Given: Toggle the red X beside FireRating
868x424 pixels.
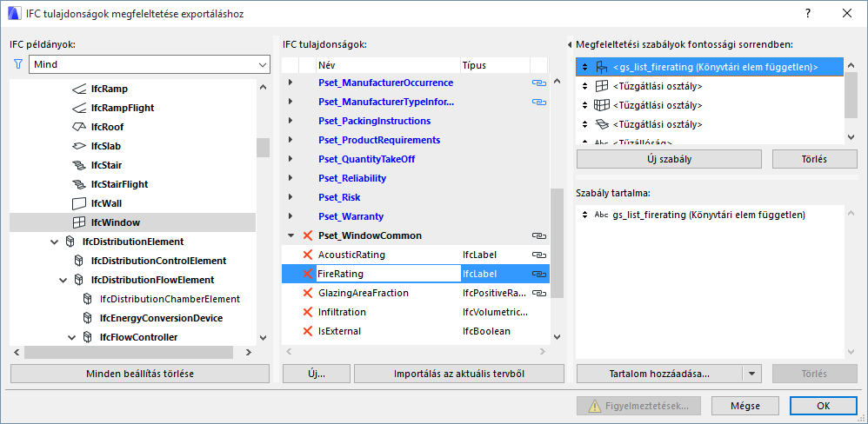Looking at the screenshot, I should click(306, 274).
